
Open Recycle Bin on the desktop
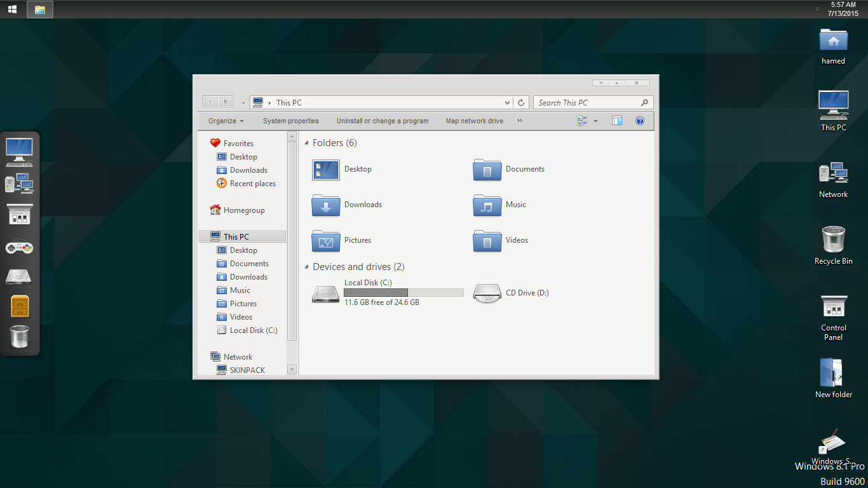[x=833, y=241]
